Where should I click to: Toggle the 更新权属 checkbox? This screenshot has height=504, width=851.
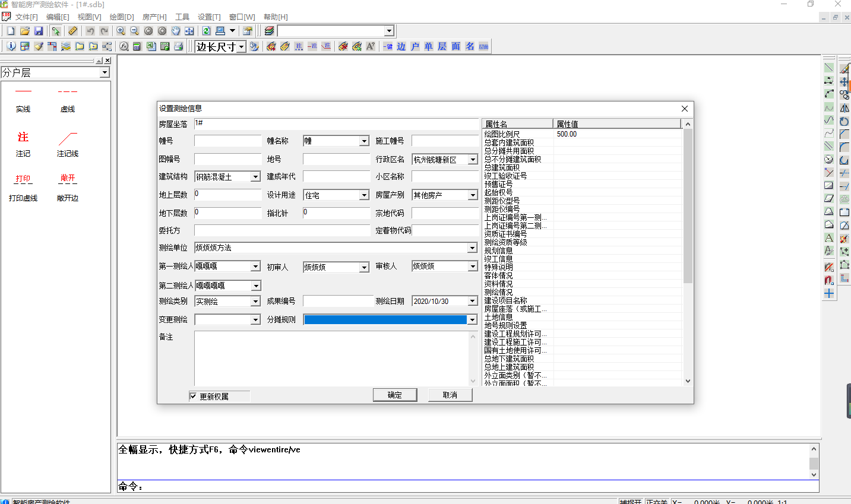(x=193, y=396)
